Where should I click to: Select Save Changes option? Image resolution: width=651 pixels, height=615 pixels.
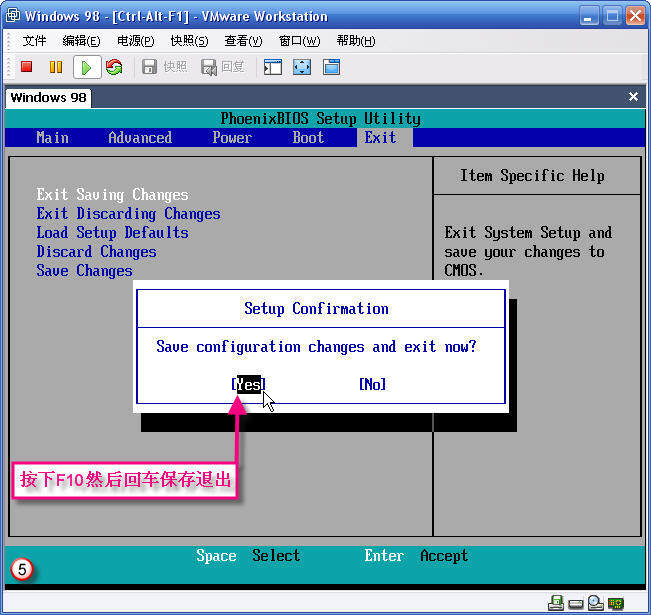point(84,271)
